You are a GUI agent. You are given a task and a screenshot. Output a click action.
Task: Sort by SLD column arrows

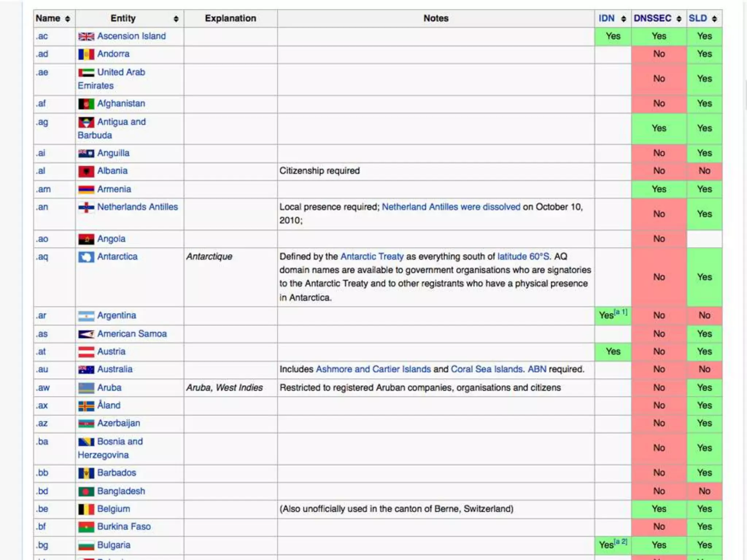click(x=715, y=19)
